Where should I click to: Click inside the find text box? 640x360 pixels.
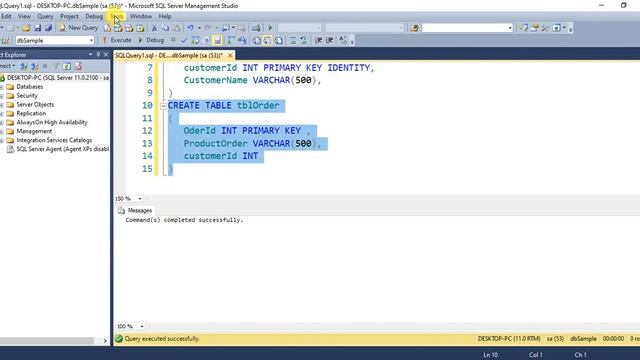point(464,28)
